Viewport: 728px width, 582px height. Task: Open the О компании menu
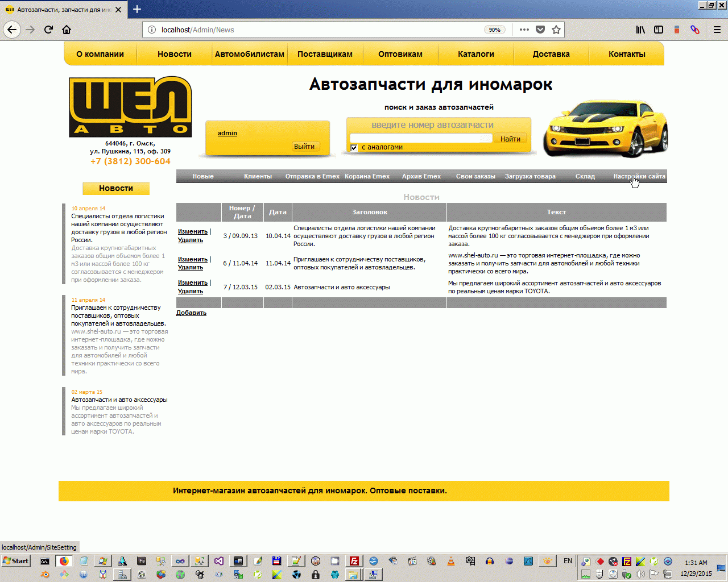100,54
